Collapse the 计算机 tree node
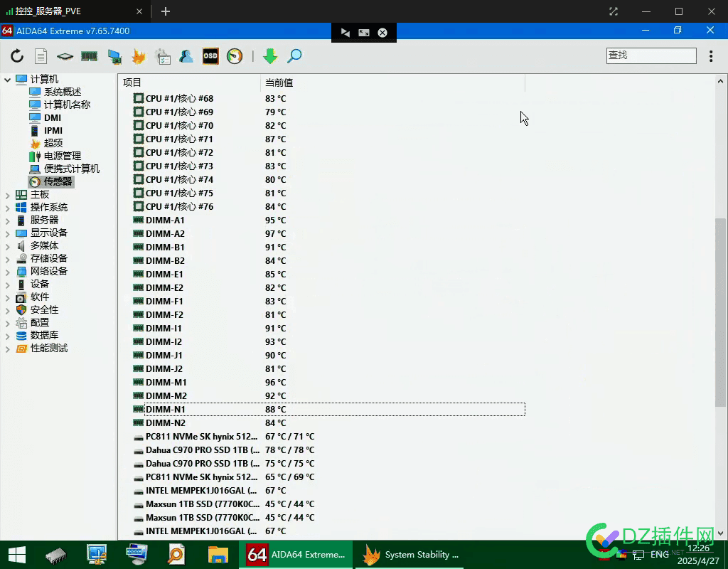Screen dimensions: 728x569 8,80
